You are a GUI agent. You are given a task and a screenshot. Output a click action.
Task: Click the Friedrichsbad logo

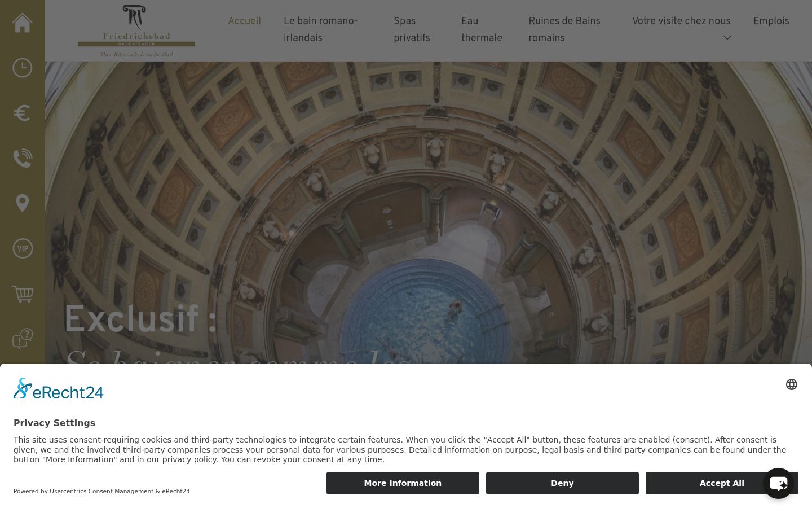point(136,31)
